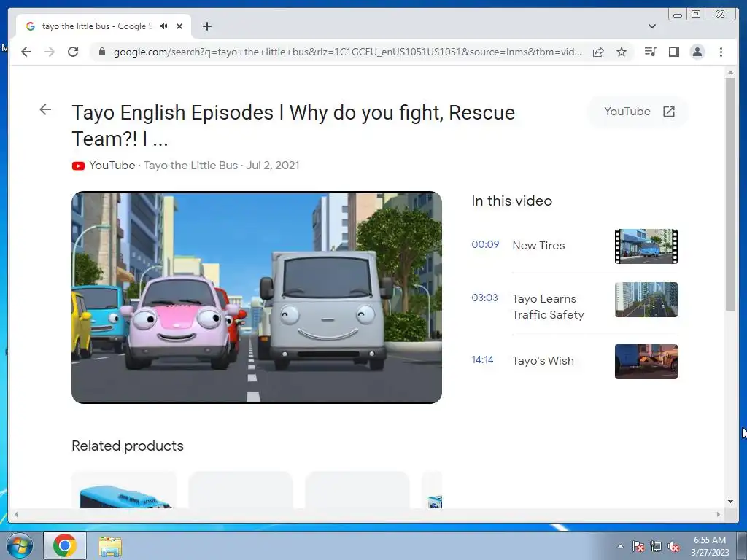Open the share page icon in address bar
Viewport: 747px width, 560px height.
(x=598, y=52)
